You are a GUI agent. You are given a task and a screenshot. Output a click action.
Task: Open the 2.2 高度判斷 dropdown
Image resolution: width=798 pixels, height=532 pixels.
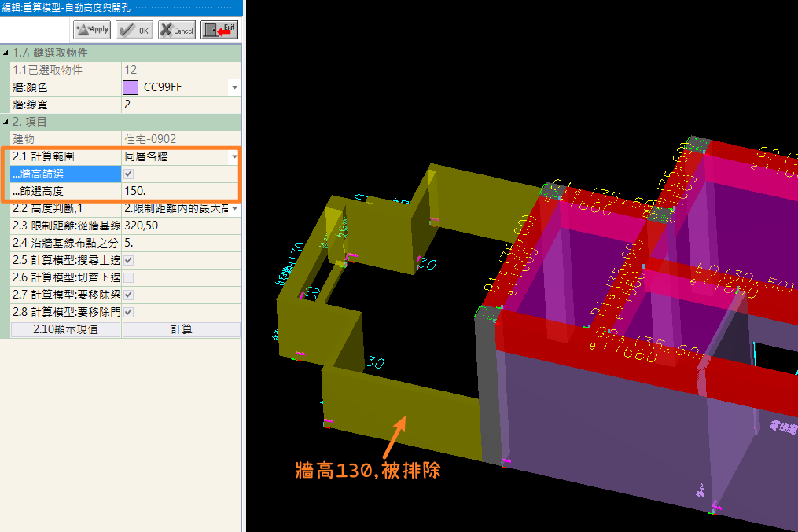click(234, 208)
